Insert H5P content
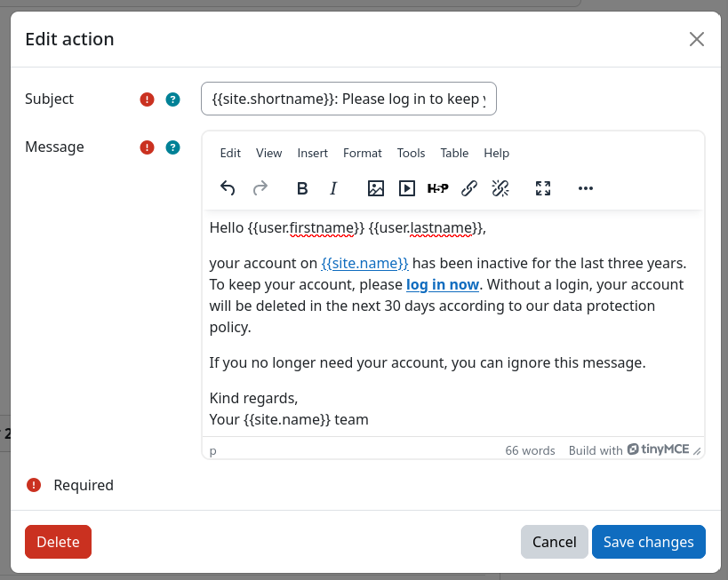The height and width of the screenshot is (580, 728). 437,188
